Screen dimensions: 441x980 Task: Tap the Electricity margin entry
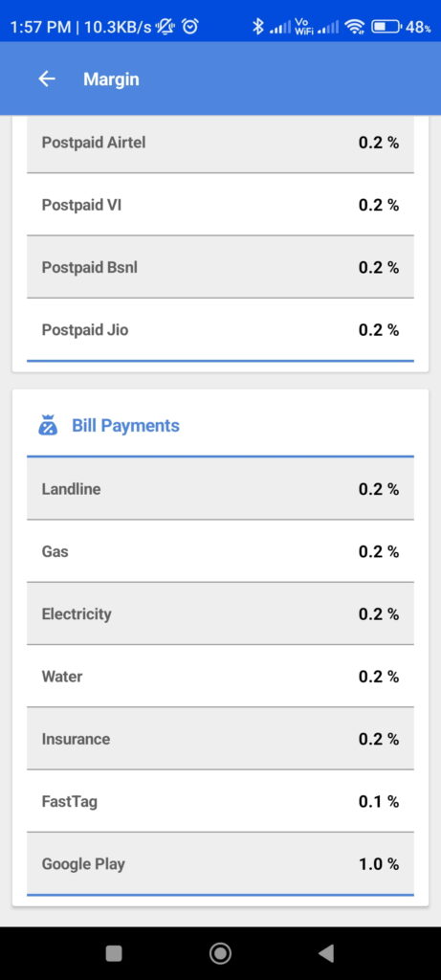[220, 613]
